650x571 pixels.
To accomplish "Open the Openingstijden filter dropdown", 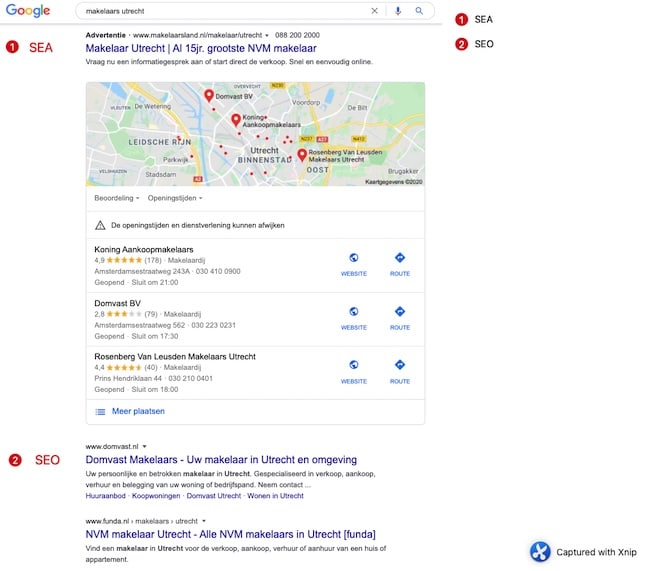I will [175, 198].
